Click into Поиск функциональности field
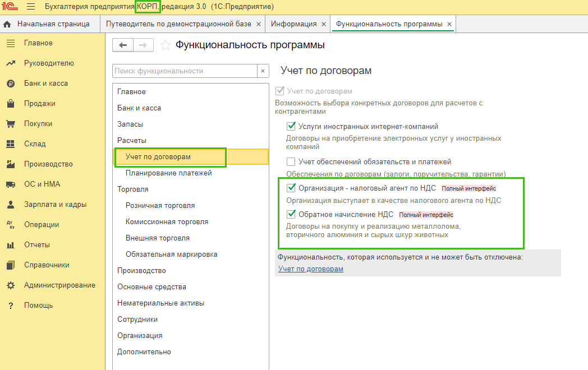Viewport: 588px width, 370px height. tap(185, 71)
